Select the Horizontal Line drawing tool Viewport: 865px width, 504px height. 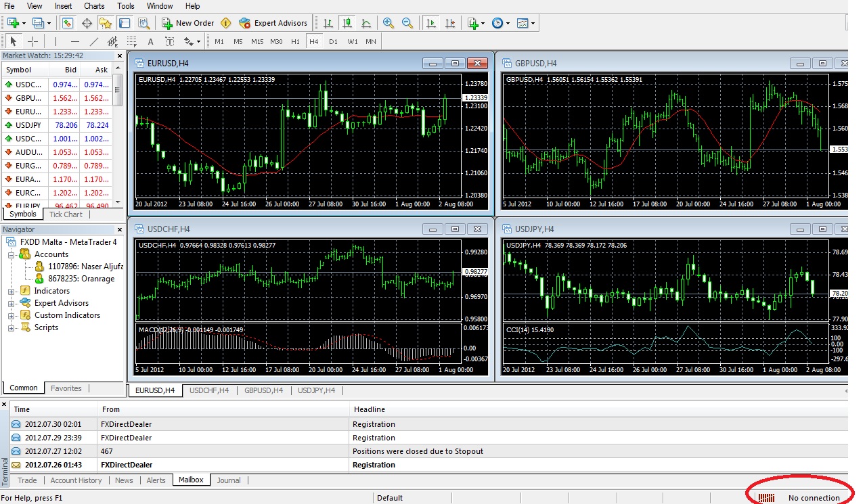[75, 41]
